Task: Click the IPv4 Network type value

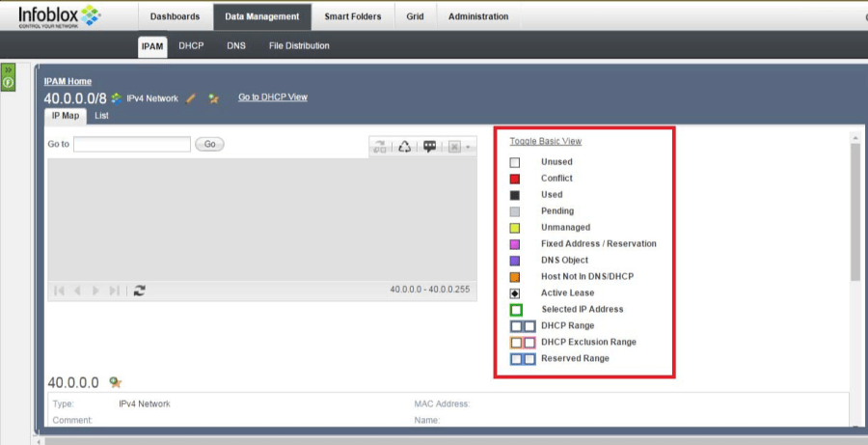Action: pos(145,404)
